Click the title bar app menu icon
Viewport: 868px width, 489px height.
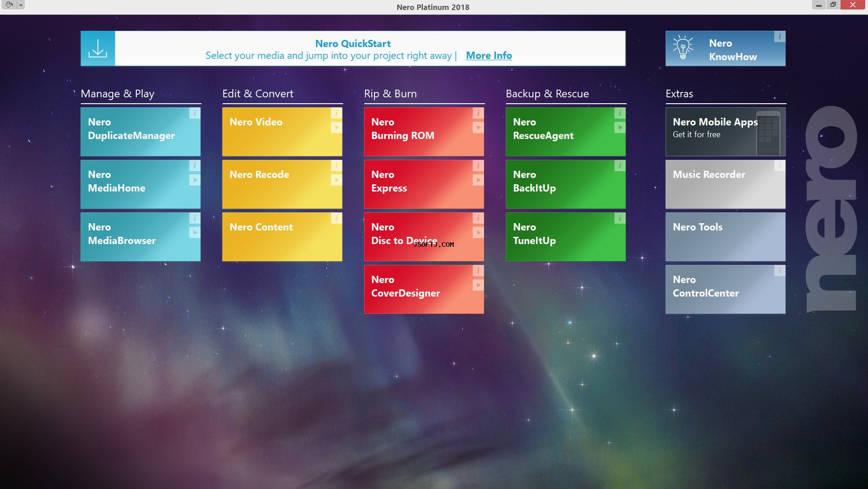click(x=9, y=5)
